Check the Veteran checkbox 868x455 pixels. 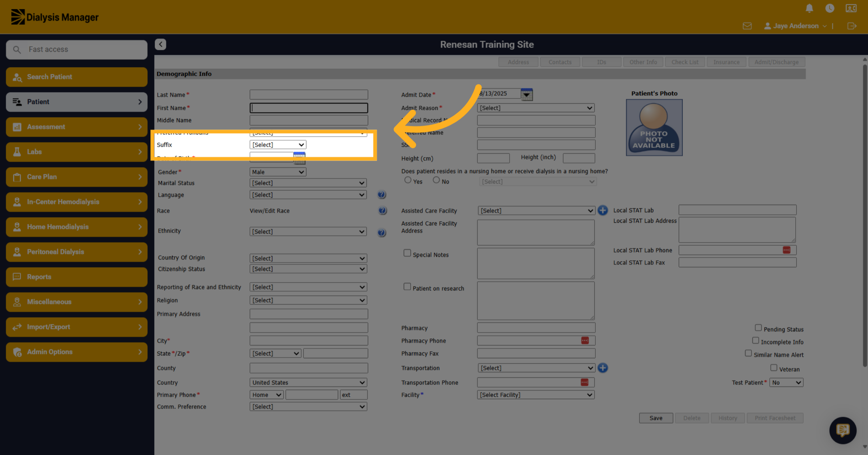pos(774,368)
